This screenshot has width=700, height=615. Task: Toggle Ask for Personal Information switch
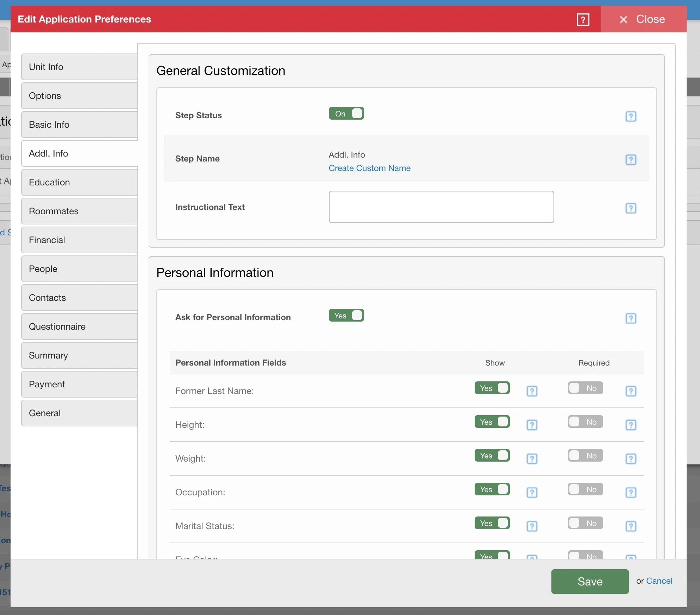[x=346, y=315]
